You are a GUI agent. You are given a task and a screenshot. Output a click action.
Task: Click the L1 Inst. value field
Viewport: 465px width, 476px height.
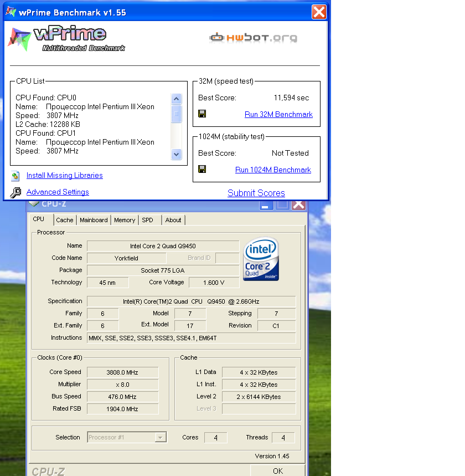point(259,385)
